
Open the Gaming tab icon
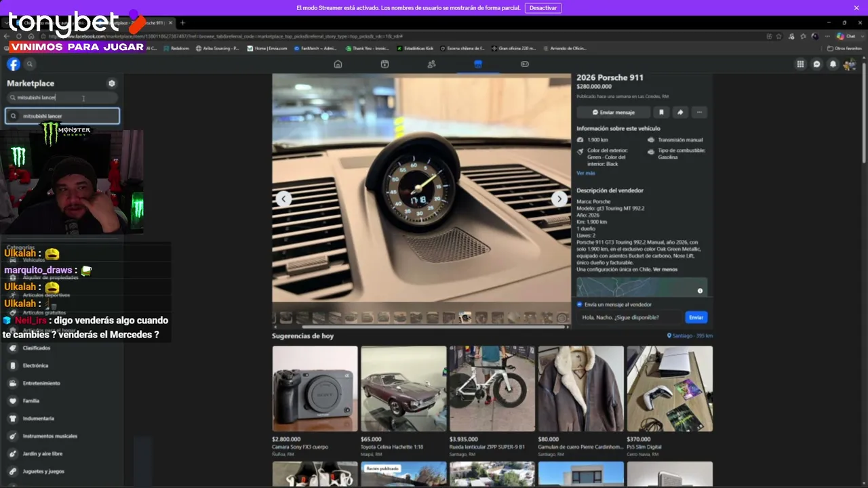[x=525, y=64]
